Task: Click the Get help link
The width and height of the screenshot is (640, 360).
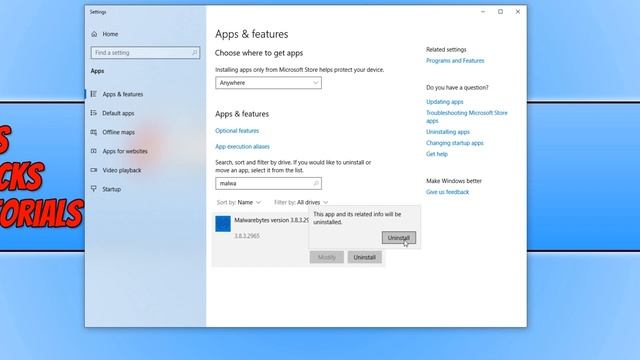Action: 437,154
